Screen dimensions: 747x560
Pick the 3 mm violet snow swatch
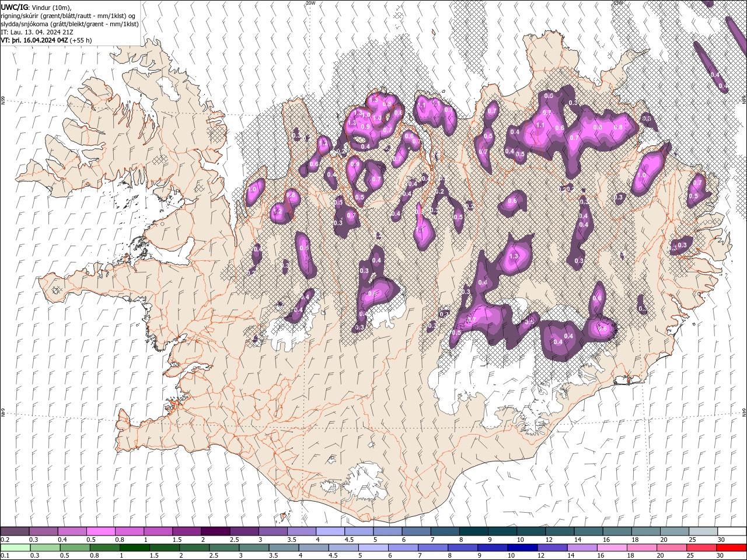click(273, 531)
